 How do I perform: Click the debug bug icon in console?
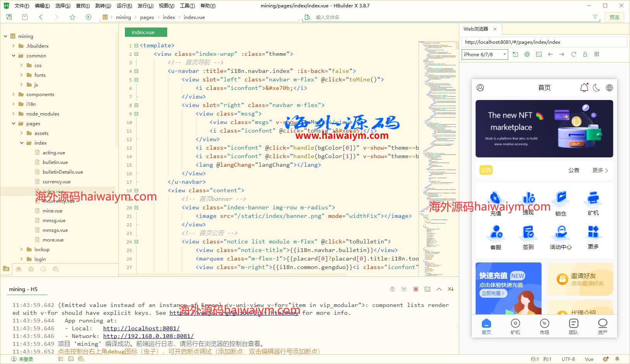(x=392, y=289)
